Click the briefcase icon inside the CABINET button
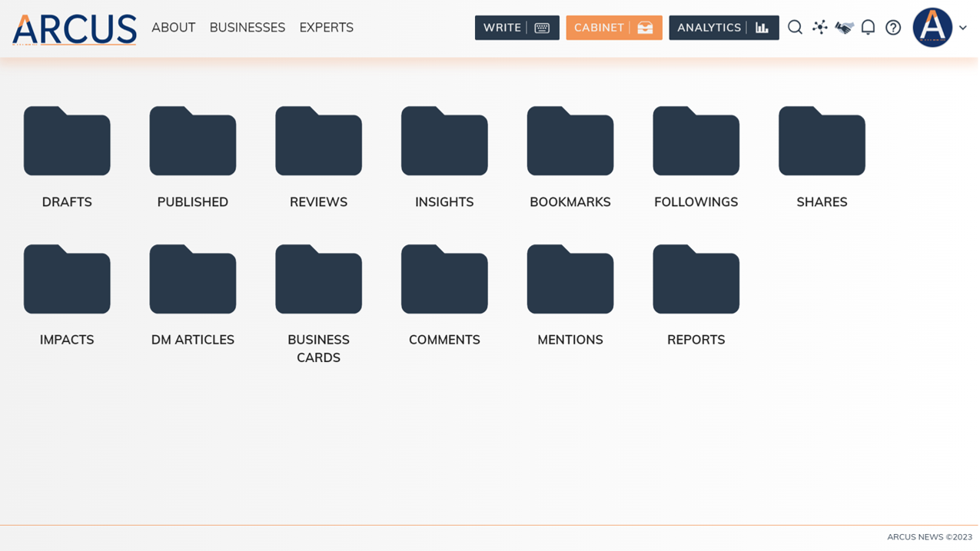980x551 pixels. (x=646, y=27)
